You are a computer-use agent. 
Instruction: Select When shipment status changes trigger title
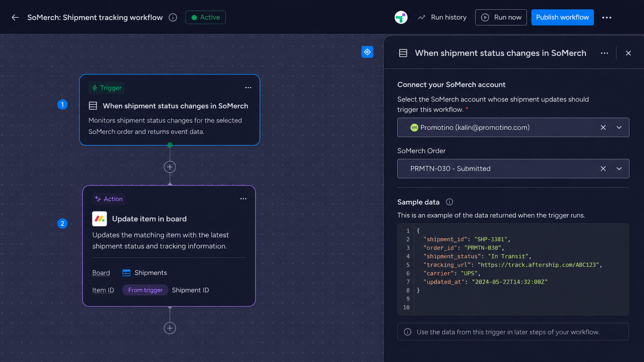click(x=175, y=106)
